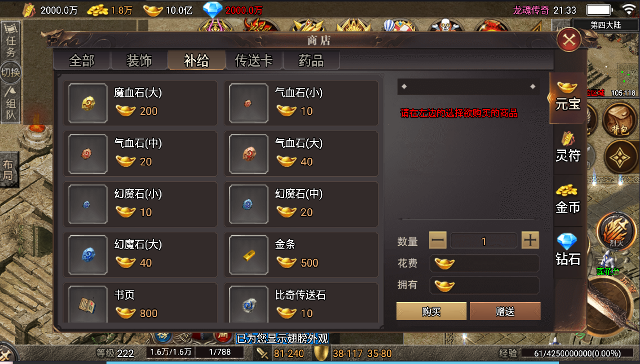
Task: Switch currency to 元宝
Action: point(567,98)
